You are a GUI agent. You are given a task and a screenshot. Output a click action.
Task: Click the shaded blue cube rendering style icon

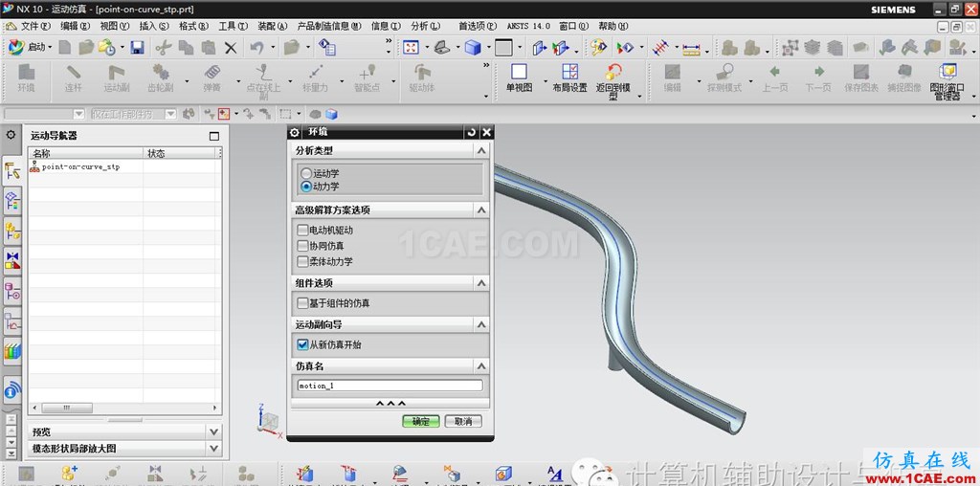(x=473, y=48)
